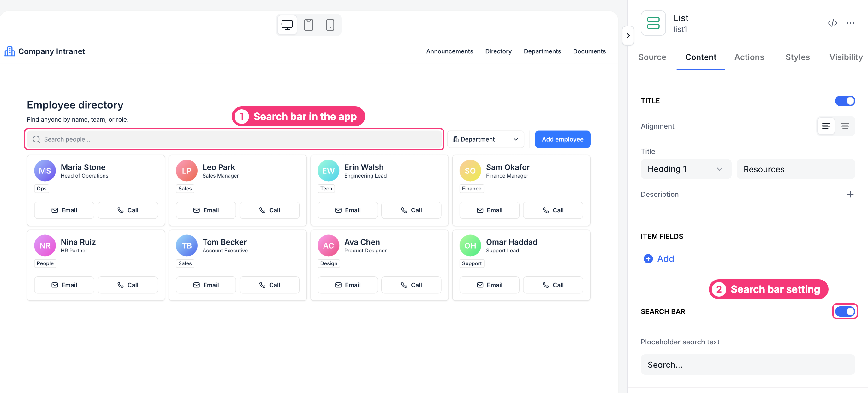Go to Directory in top navigation
Viewport: 868px width, 393px height.
498,51
